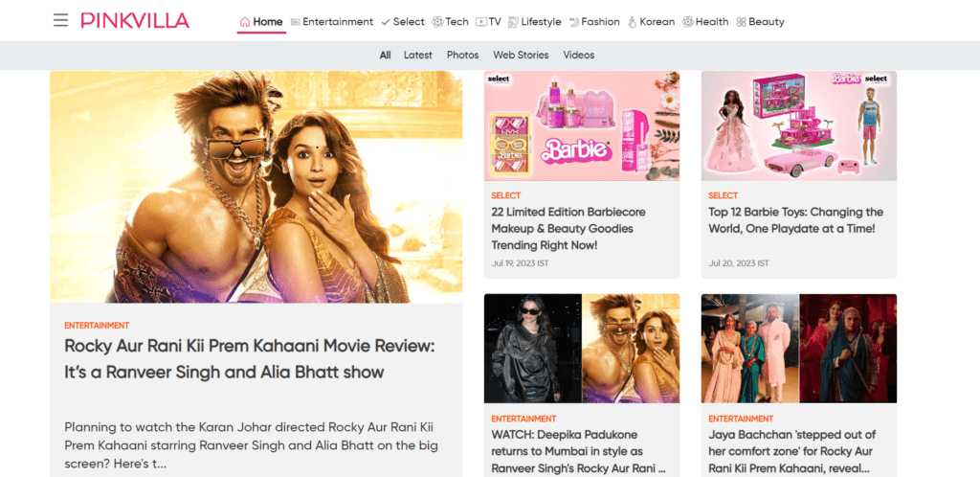Select the Web Stories tab

(521, 56)
